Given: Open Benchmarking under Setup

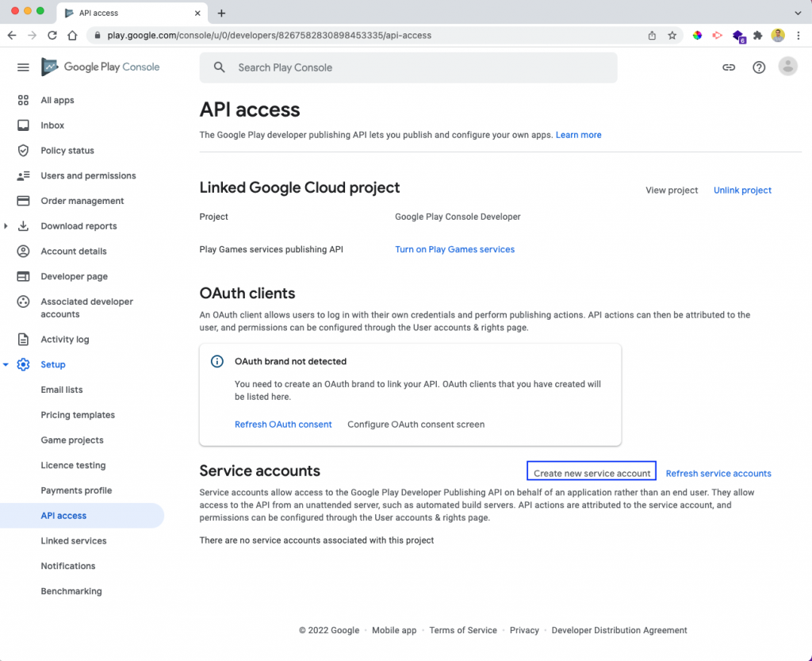Looking at the screenshot, I should pyautogui.click(x=71, y=591).
